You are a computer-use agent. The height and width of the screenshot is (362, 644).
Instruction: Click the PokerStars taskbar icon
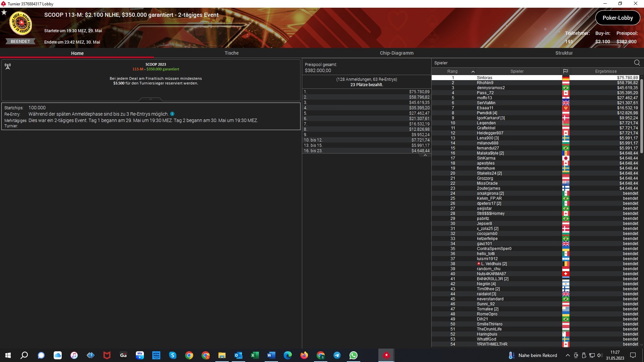coord(386,355)
